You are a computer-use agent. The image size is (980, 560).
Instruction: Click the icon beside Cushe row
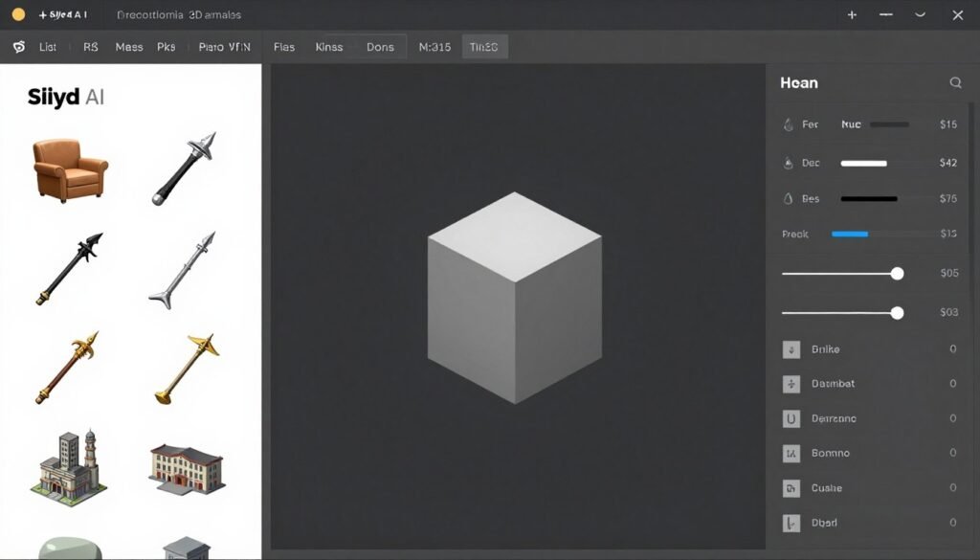click(791, 488)
